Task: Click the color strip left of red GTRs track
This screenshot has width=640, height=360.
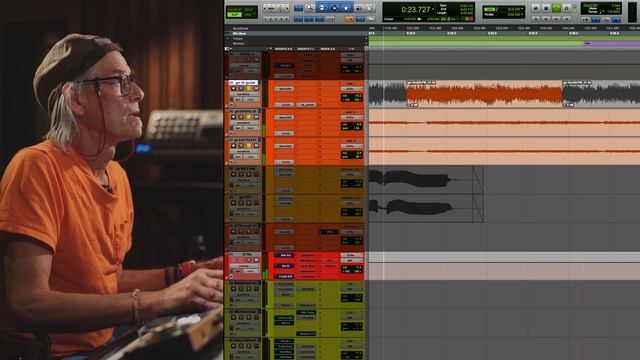Action: coord(226,266)
